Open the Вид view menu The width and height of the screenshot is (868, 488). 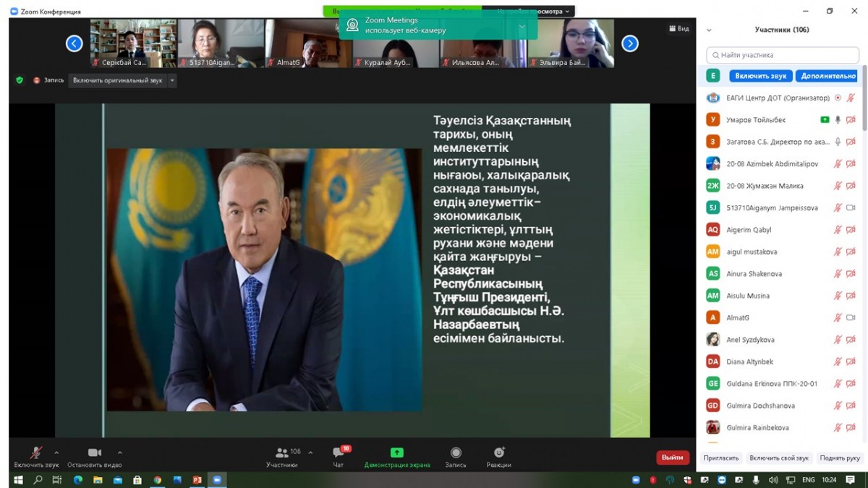pos(678,29)
